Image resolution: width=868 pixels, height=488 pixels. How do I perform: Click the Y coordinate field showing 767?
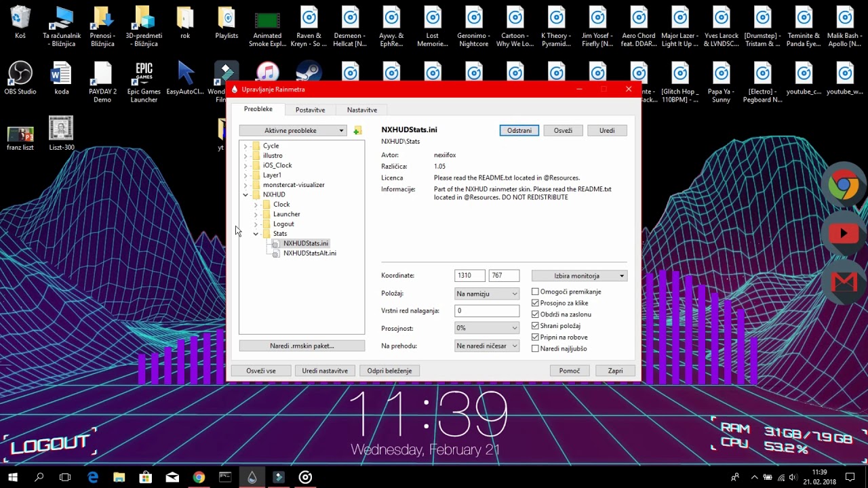[x=504, y=276]
